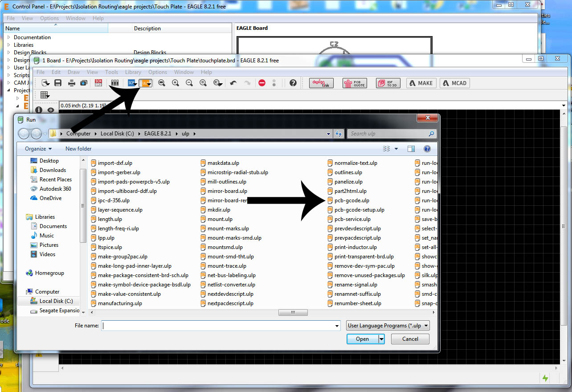Click the help question mark icon

click(x=293, y=83)
